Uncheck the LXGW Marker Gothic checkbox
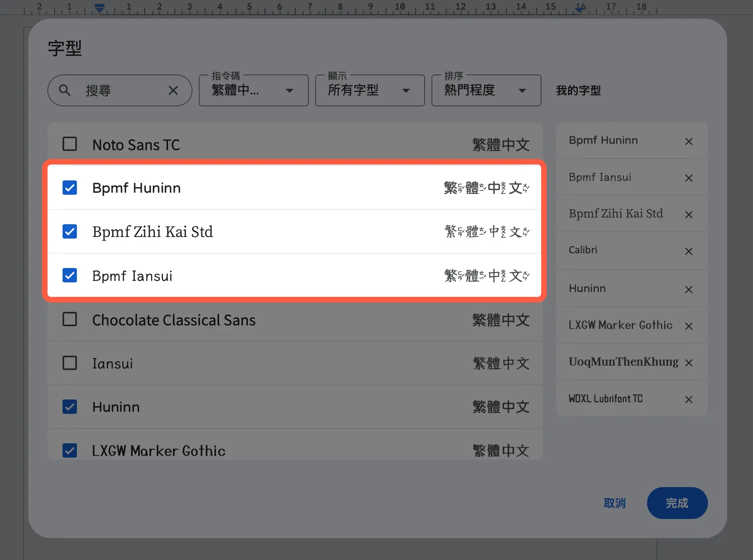The image size is (753, 560). (x=70, y=450)
